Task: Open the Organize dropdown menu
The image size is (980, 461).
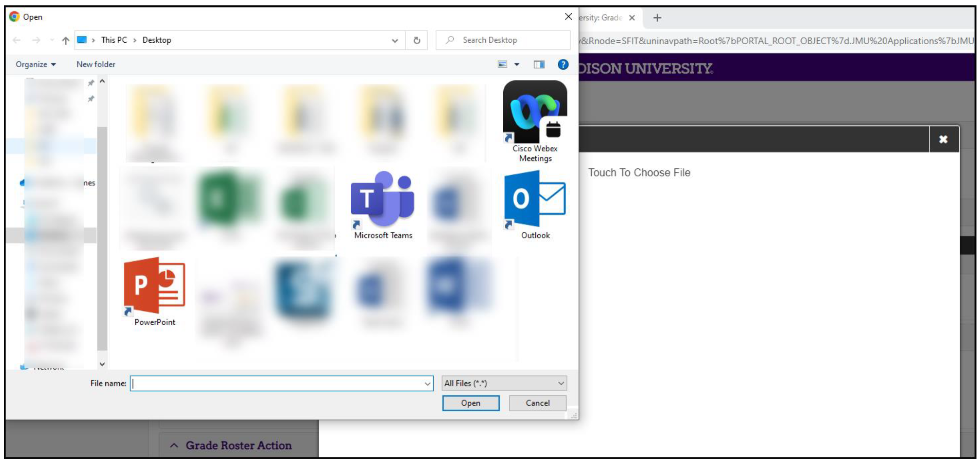Action: 36,64
